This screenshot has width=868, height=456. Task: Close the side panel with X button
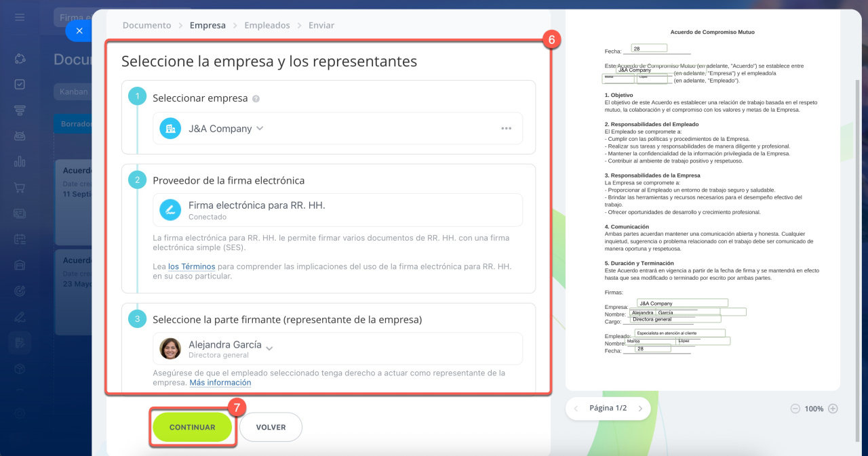tap(79, 30)
